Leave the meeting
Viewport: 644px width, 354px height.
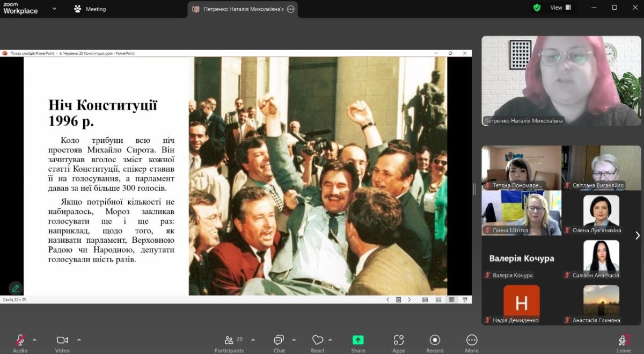(x=624, y=341)
